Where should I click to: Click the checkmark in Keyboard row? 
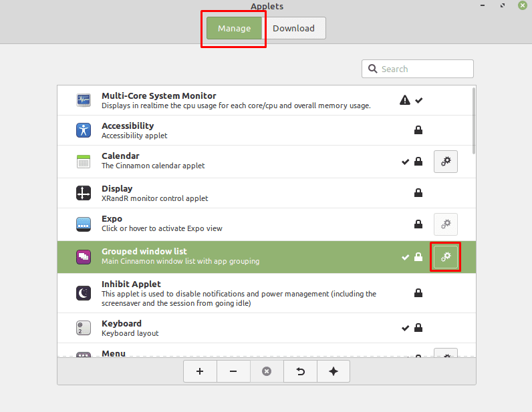tap(405, 329)
